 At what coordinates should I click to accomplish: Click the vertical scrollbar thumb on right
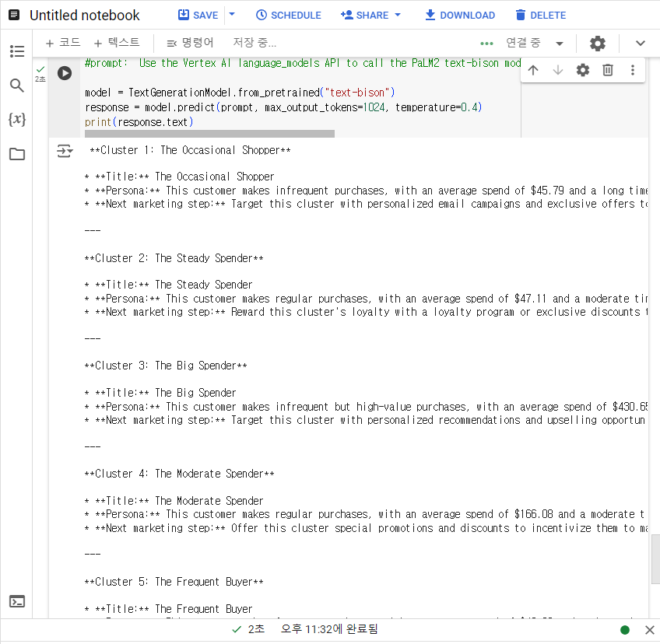pos(655,559)
